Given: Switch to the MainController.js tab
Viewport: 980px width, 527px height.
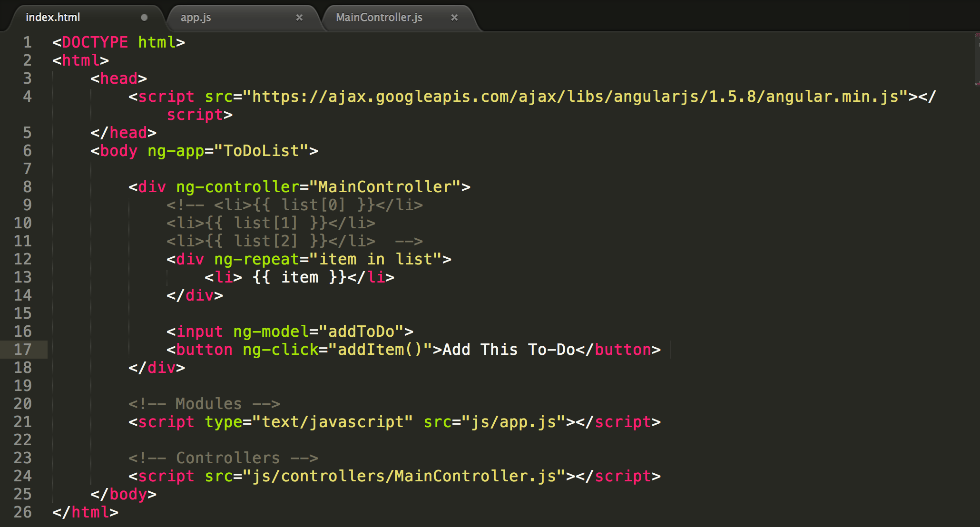Looking at the screenshot, I should tap(378, 18).
